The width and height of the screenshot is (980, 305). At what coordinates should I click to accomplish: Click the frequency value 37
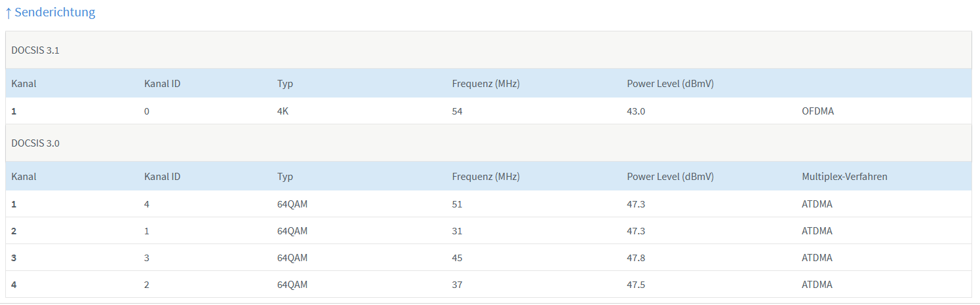(457, 285)
